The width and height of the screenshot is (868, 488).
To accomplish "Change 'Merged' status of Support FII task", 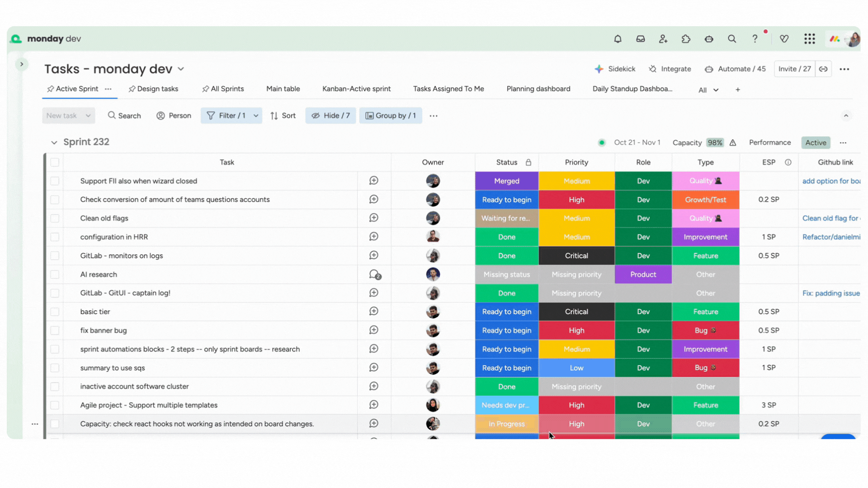I will pos(507,181).
